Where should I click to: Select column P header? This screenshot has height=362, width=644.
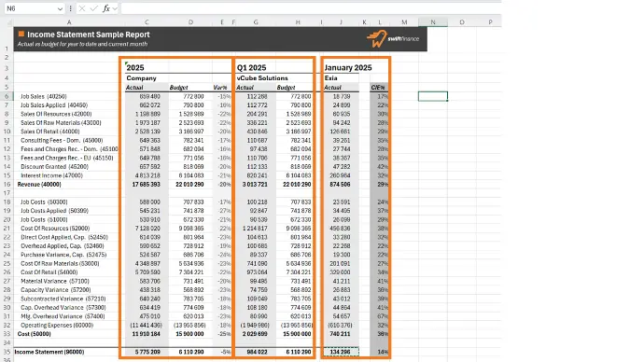coord(490,22)
